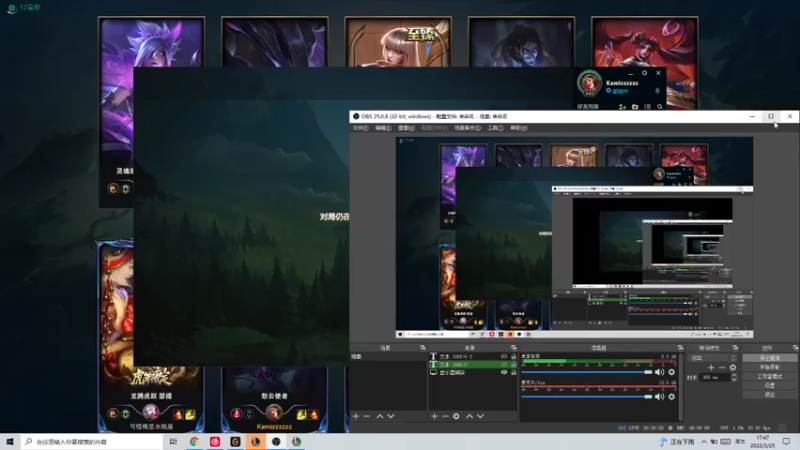Adjust the desktop audio volume slider
Screen dimensions: 800x450
click(x=587, y=372)
